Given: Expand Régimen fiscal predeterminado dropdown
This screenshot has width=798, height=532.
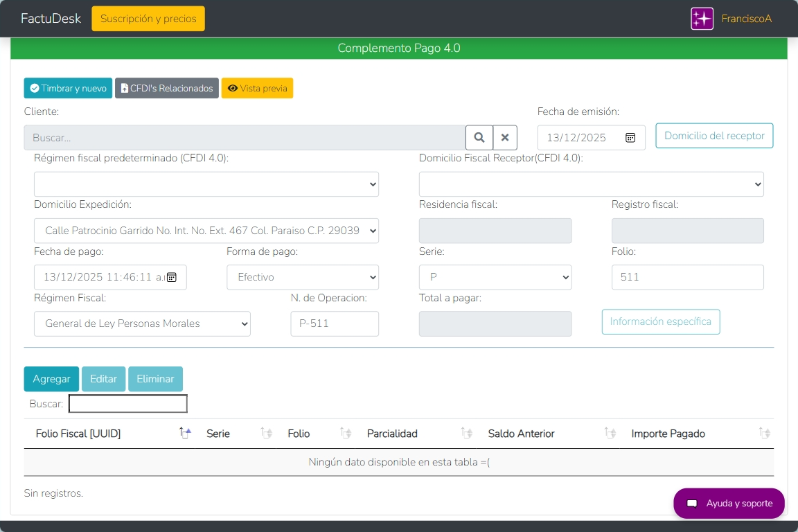Looking at the screenshot, I should pyautogui.click(x=206, y=184).
